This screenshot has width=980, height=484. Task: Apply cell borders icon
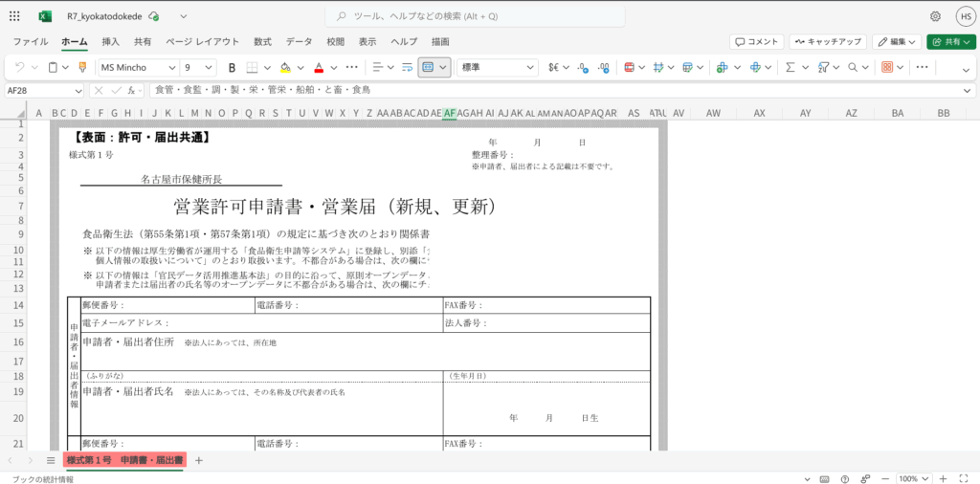[252, 68]
